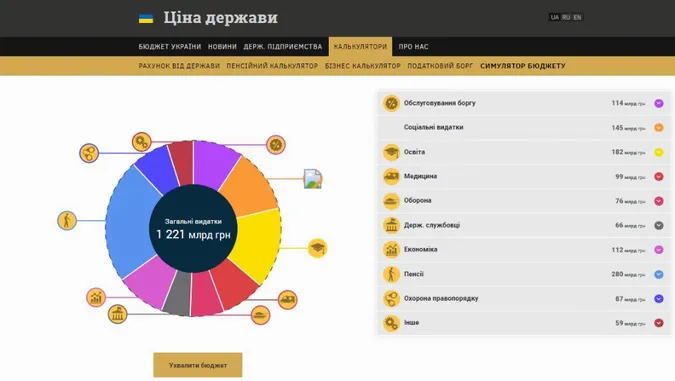Click the gears icon in the Інше row
Viewport: 675px width, 381px height.
tap(391, 323)
